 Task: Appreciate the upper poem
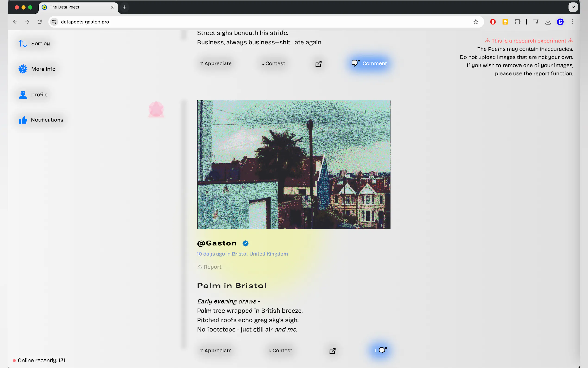(216, 63)
